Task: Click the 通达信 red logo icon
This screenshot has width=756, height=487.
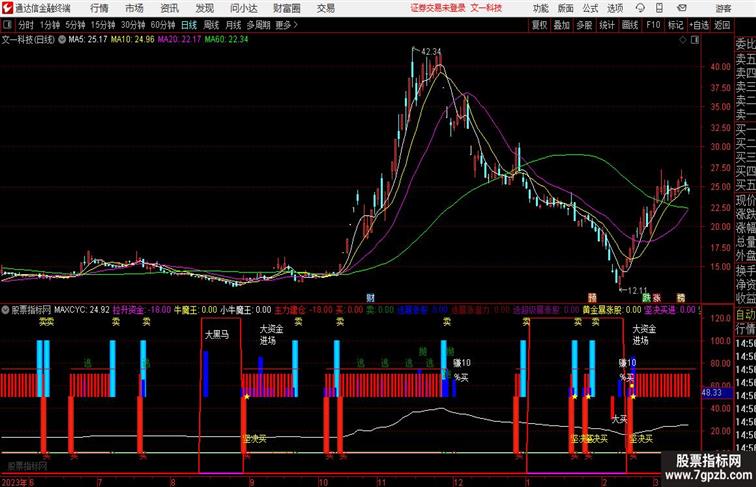Action: point(6,8)
